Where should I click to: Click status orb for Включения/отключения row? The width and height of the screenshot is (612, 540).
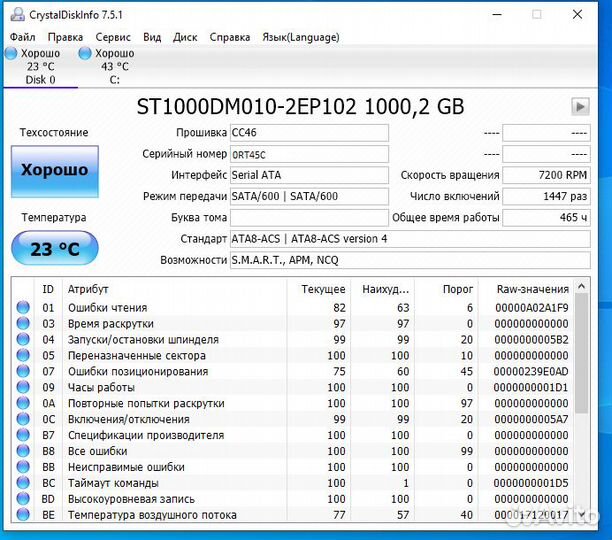pos(23,419)
